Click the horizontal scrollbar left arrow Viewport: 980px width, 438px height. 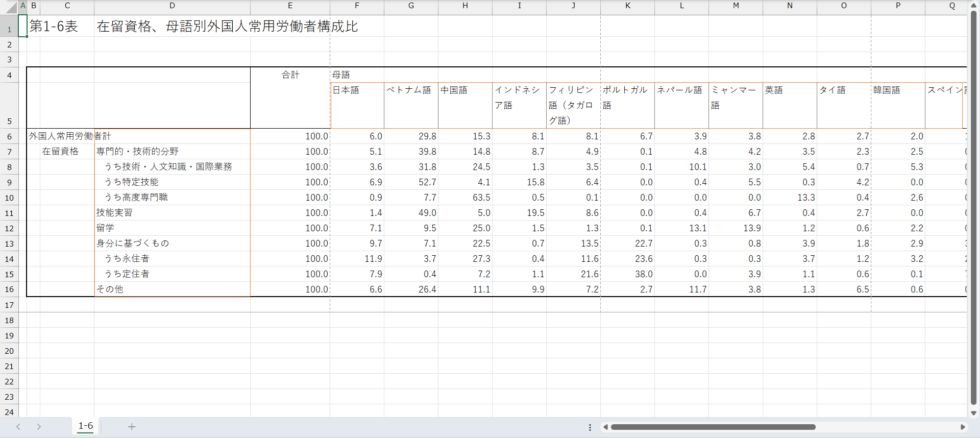[605, 427]
